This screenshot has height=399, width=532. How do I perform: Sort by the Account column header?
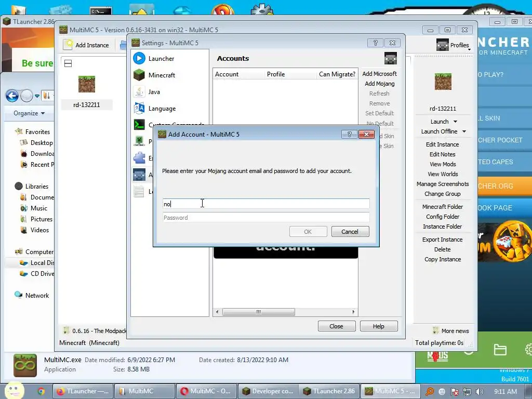pos(238,74)
